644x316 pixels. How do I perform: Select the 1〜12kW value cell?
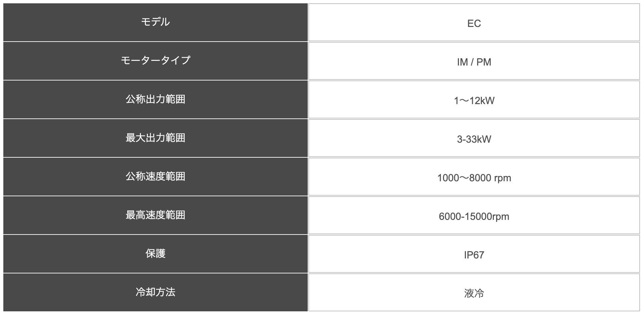[x=474, y=99]
